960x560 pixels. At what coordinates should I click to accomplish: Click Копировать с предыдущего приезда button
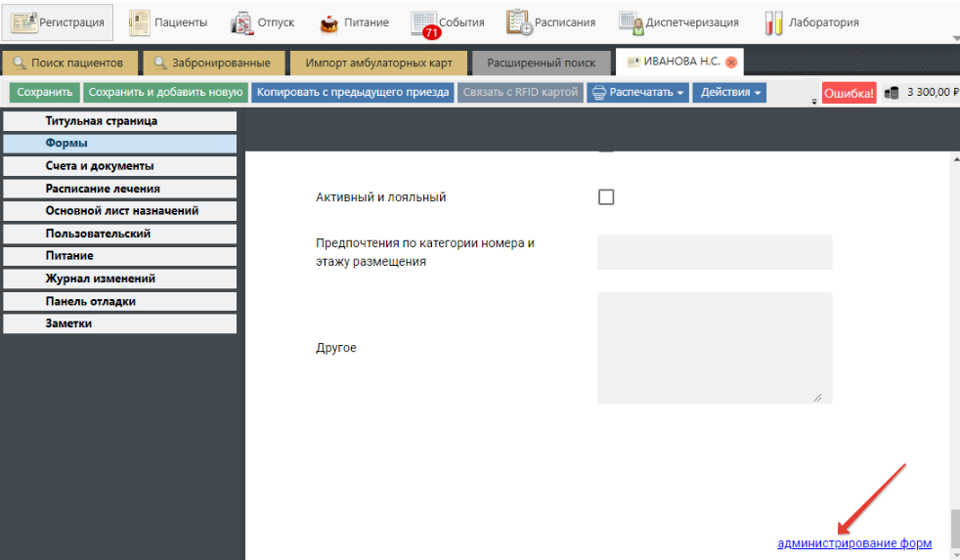(x=353, y=93)
